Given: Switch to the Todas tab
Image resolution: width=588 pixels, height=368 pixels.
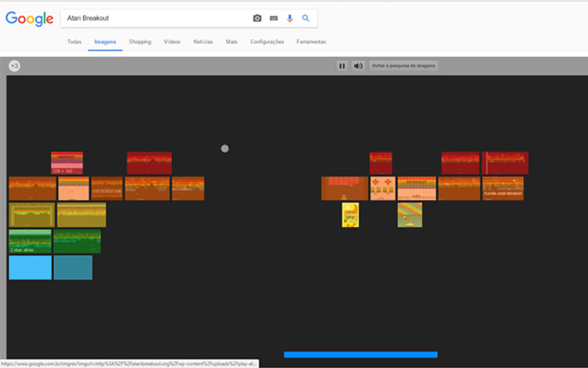Looking at the screenshot, I should pyautogui.click(x=74, y=42).
